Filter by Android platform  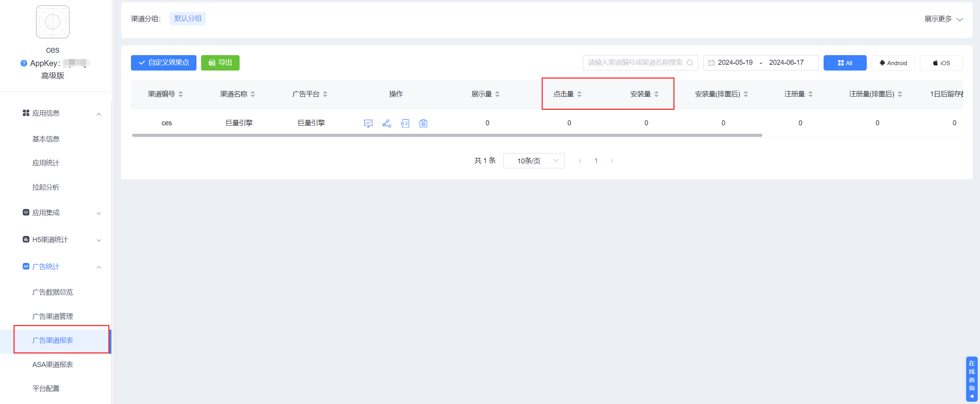click(x=893, y=63)
